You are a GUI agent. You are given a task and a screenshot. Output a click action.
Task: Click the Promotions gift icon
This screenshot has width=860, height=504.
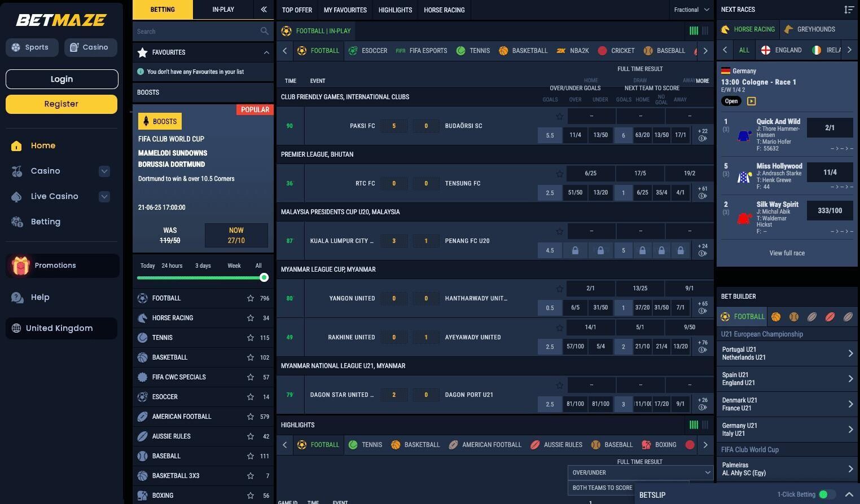click(21, 266)
